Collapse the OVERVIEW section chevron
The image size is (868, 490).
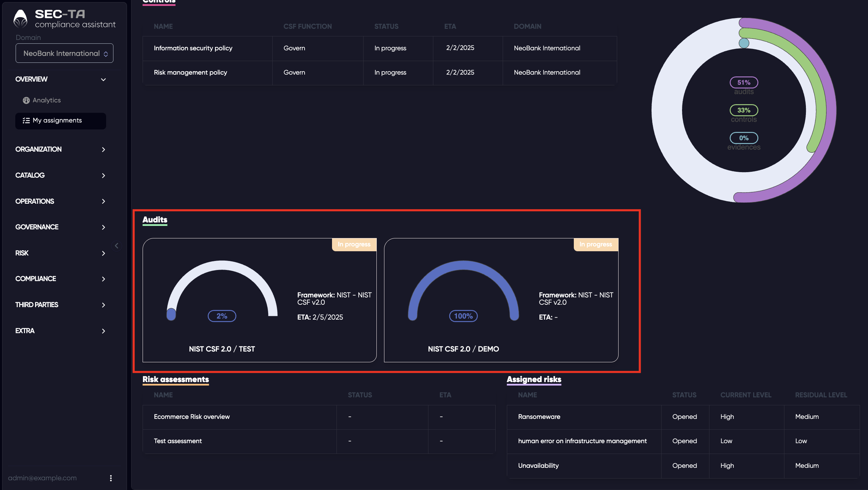[103, 79]
